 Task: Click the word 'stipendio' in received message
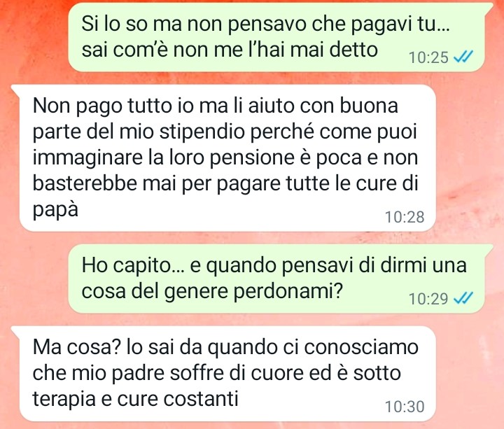[202, 132]
